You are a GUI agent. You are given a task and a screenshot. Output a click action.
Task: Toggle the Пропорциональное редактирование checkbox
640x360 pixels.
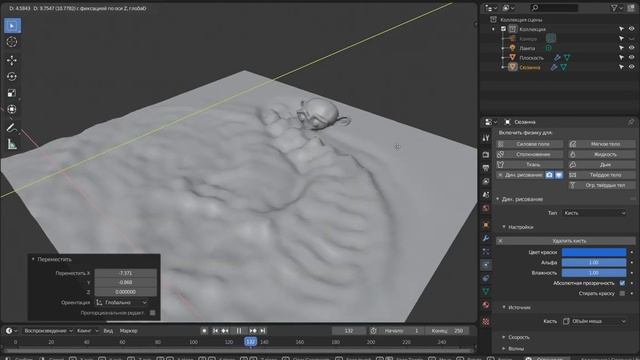point(152,313)
